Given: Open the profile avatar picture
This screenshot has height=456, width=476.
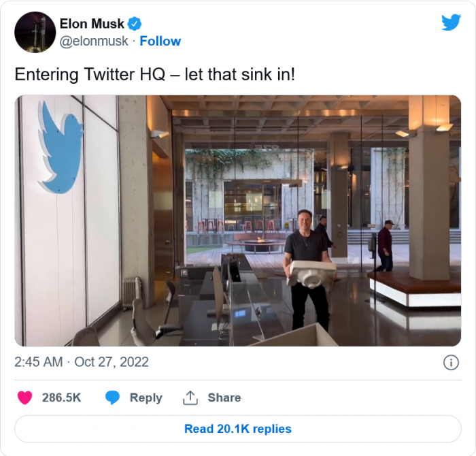Looking at the screenshot, I should pos(35,32).
